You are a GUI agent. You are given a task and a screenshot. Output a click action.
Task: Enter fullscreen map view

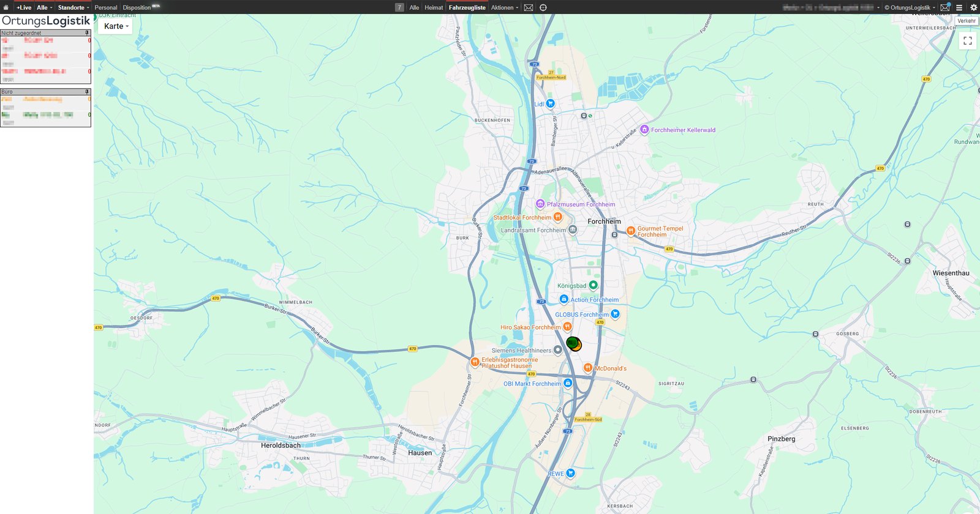tap(968, 41)
